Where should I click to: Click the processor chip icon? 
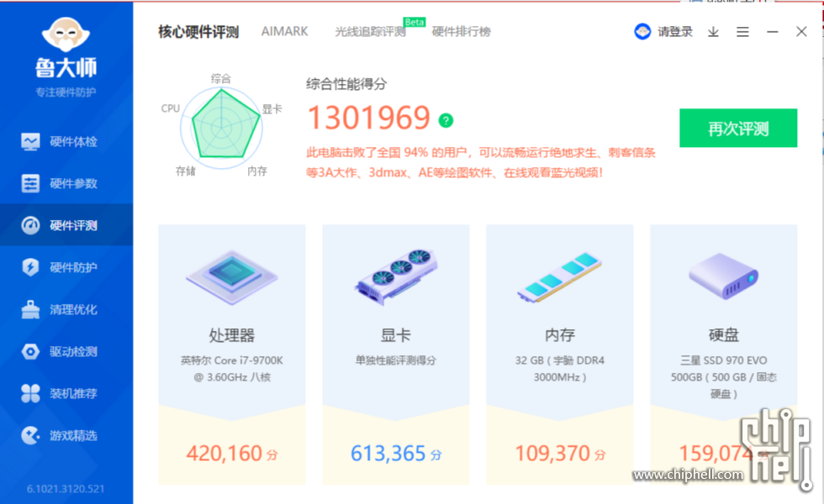coord(232,277)
